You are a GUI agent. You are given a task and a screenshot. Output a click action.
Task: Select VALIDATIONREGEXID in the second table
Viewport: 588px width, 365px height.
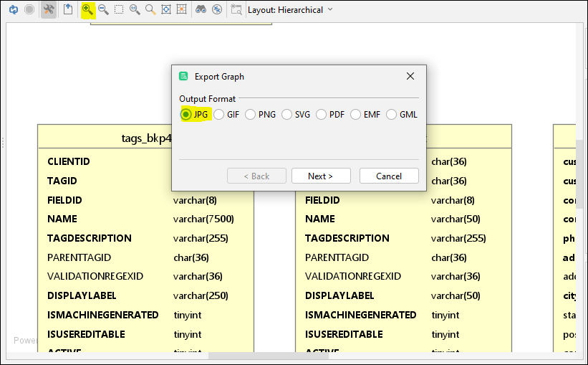tap(353, 276)
